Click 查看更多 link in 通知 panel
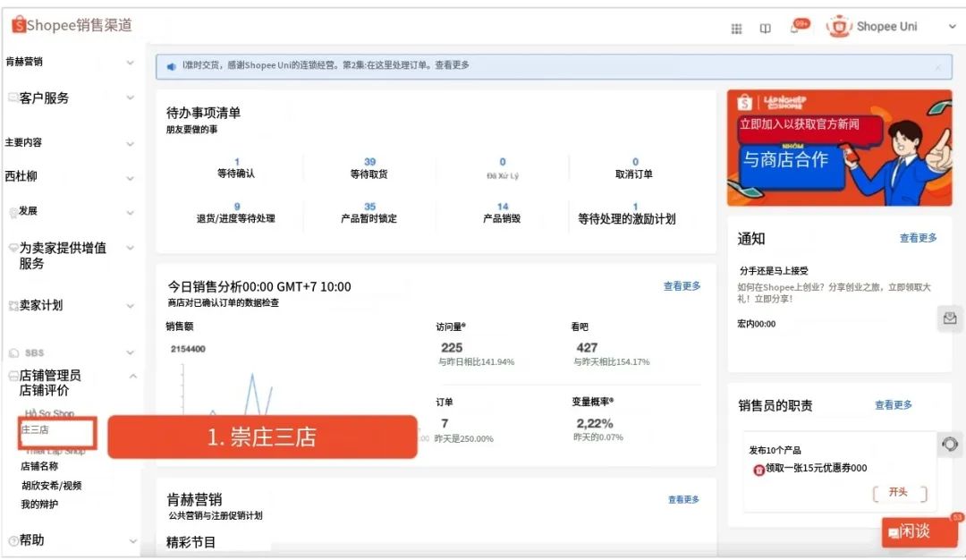Viewport: 966px width, 560px height. pyautogui.click(x=918, y=238)
